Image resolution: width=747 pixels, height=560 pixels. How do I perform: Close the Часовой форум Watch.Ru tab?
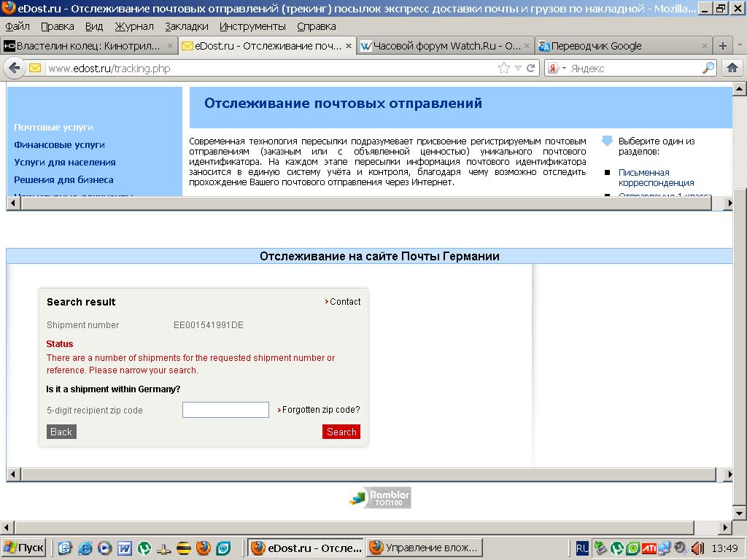pyautogui.click(x=527, y=46)
